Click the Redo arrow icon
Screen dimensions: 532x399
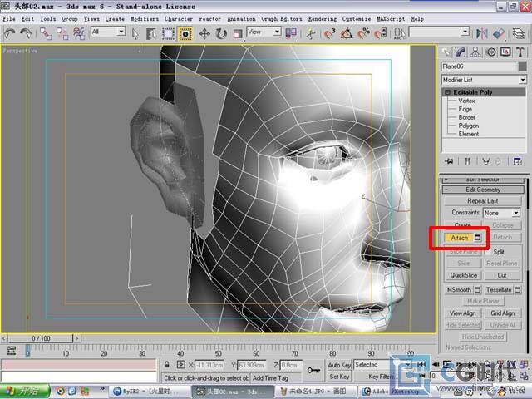coord(26,33)
